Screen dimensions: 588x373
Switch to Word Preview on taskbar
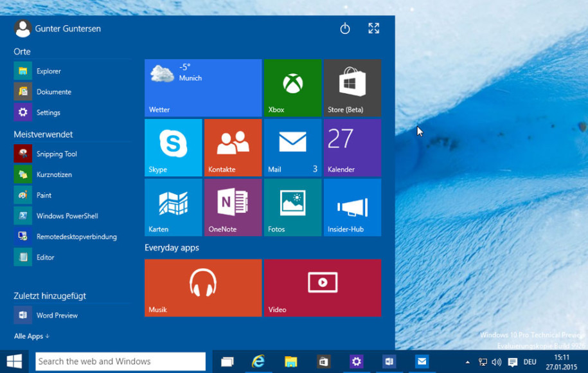point(389,361)
